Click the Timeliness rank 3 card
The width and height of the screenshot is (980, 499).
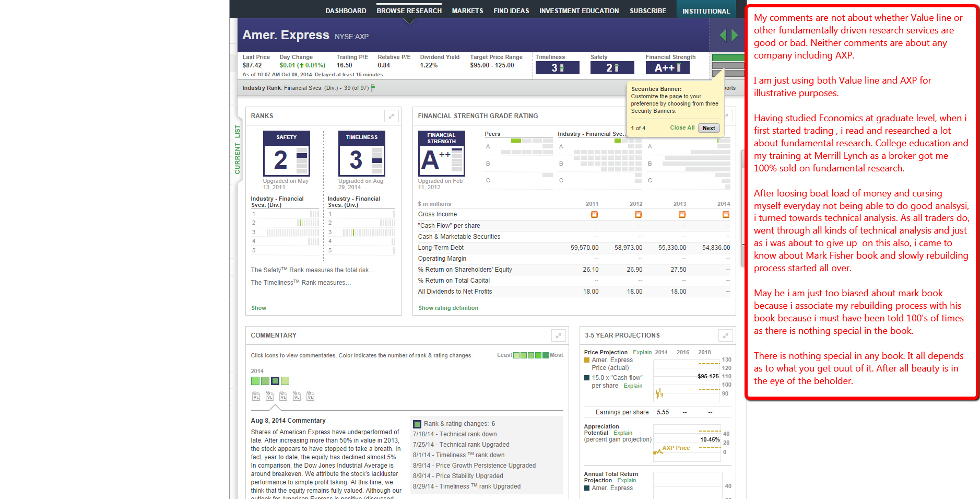coord(362,154)
